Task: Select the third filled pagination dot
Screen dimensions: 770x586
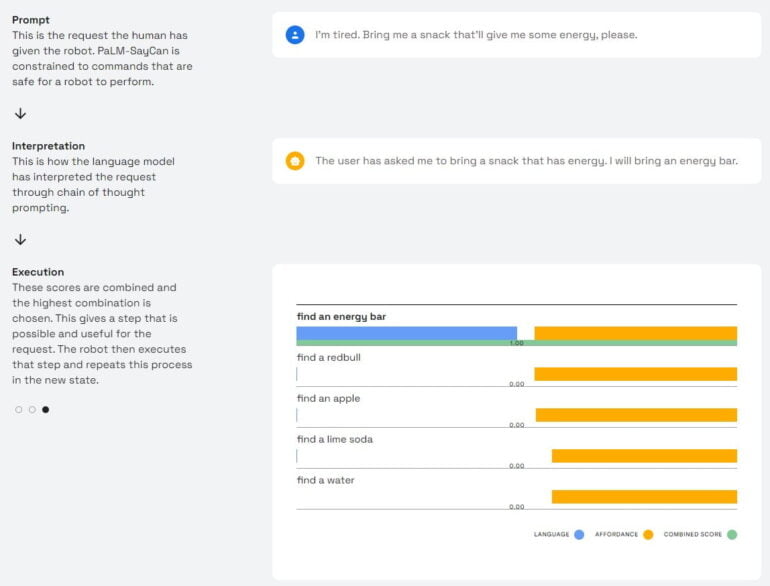Action: click(45, 410)
